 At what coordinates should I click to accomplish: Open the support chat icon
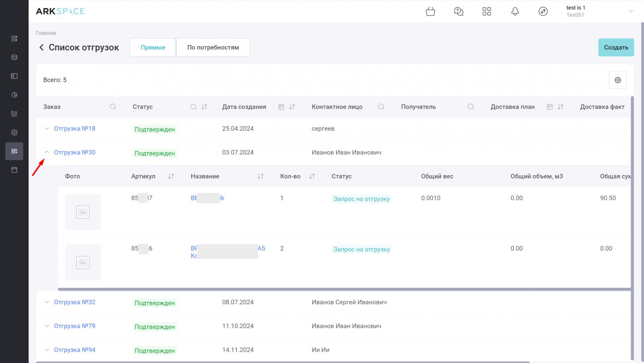(x=458, y=11)
